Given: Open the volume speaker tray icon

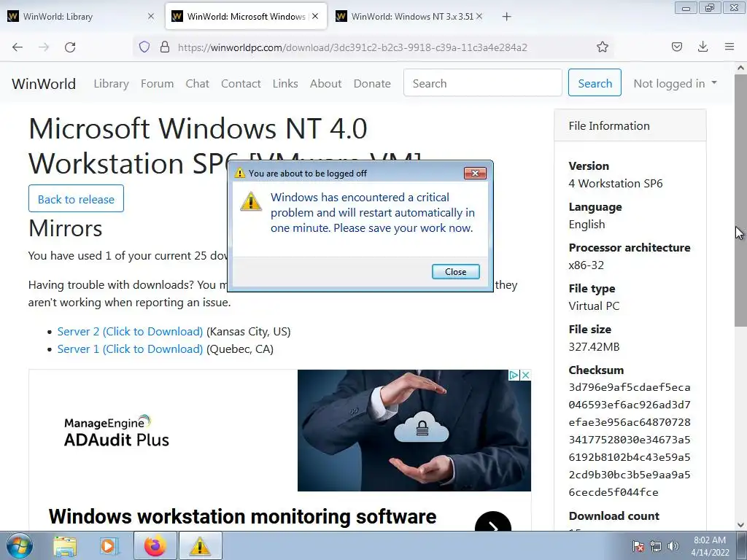Looking at the screenshot, I should pos(673,546).
